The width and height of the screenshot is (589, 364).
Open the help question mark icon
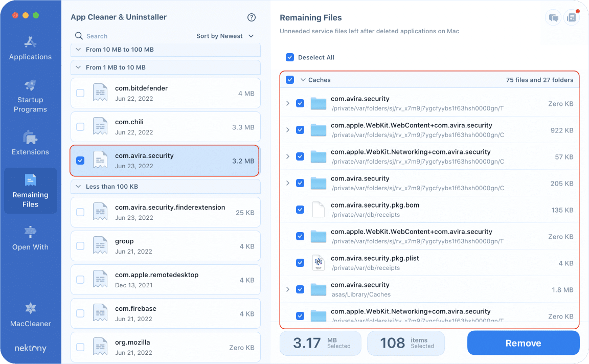click(x=252, y=17)
